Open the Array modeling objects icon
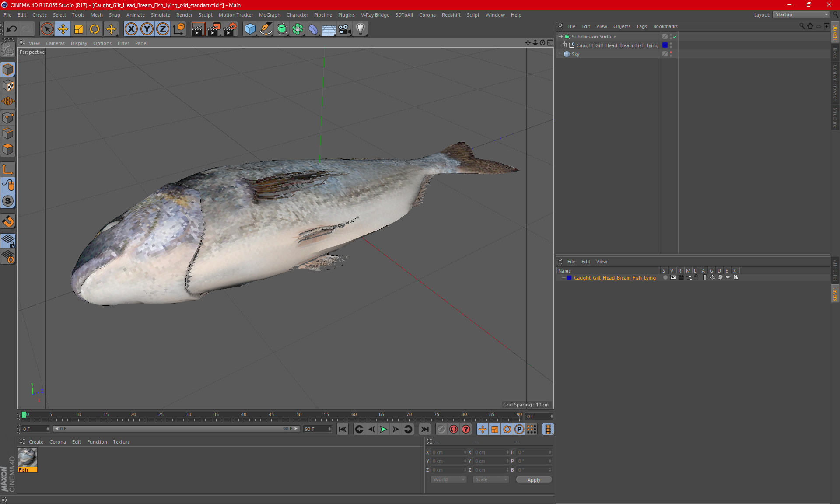The height and width of the screenshot is (504, 840). (297, 29)
